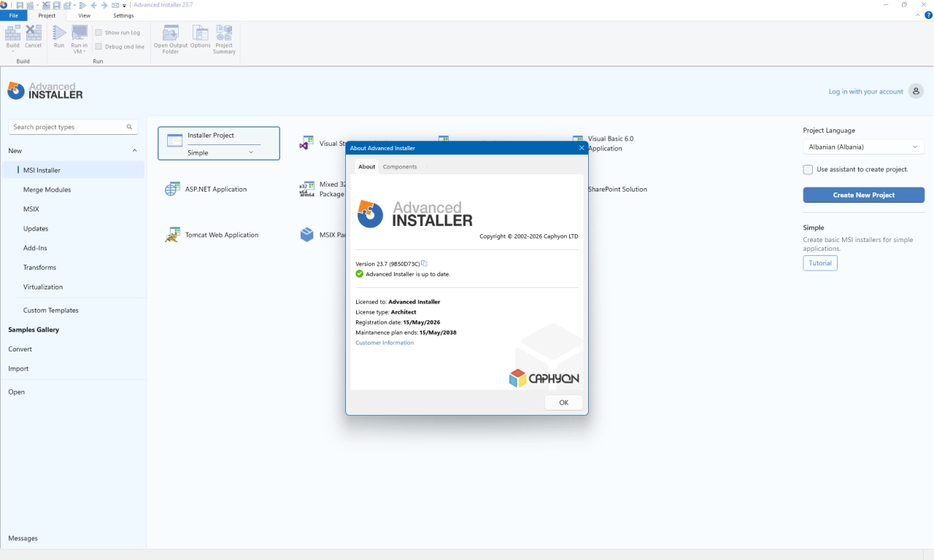Image resolution: width=934 pixels, height=560 pixels.
Task: Click the Run in VM icon
Action: tap(80, 32)
